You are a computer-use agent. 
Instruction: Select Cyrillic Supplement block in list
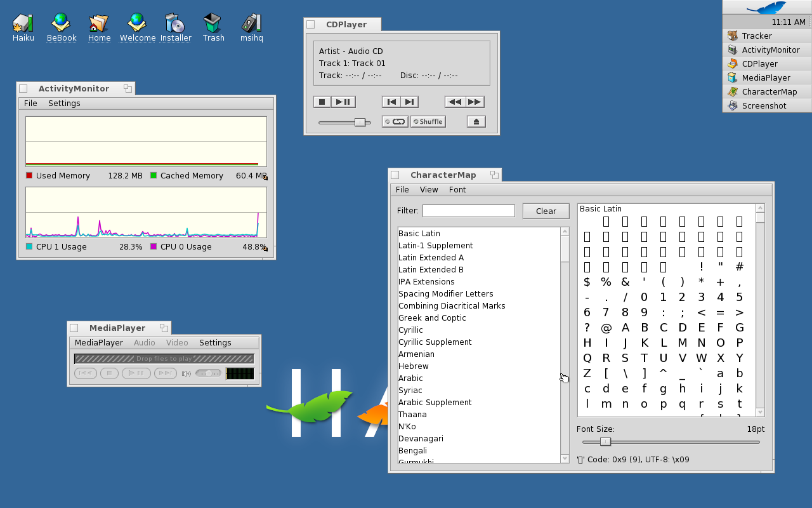pos(478,342)
